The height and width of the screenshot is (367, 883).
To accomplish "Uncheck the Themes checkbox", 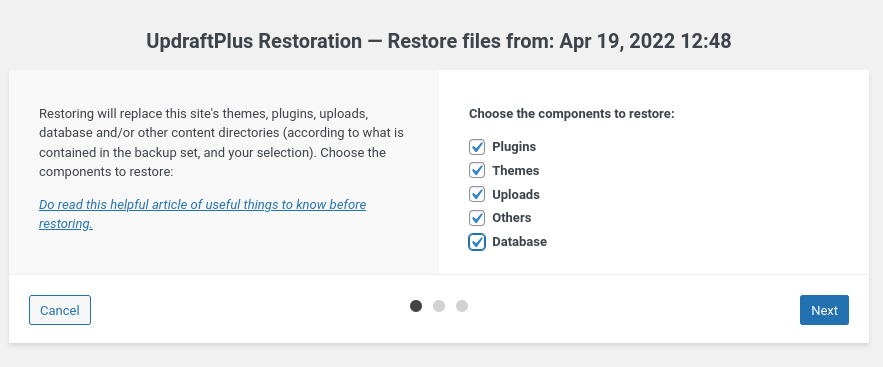I will pos(476,171).
